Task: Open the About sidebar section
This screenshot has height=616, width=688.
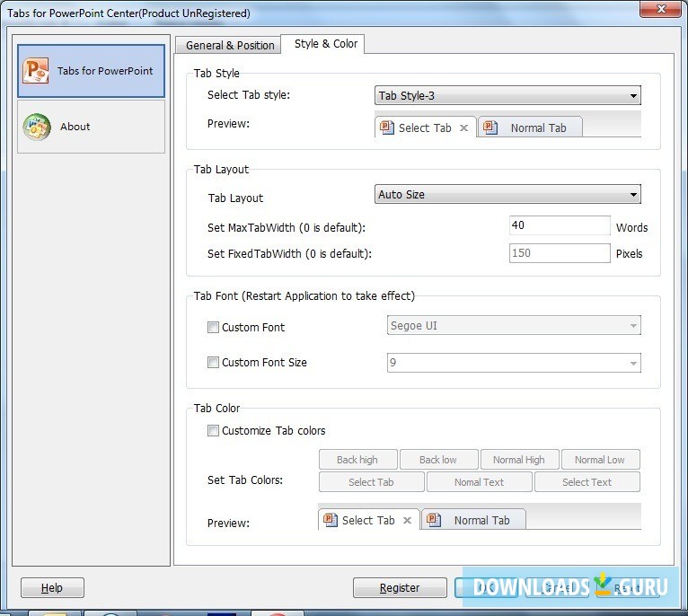Action: tap(92, 127)
